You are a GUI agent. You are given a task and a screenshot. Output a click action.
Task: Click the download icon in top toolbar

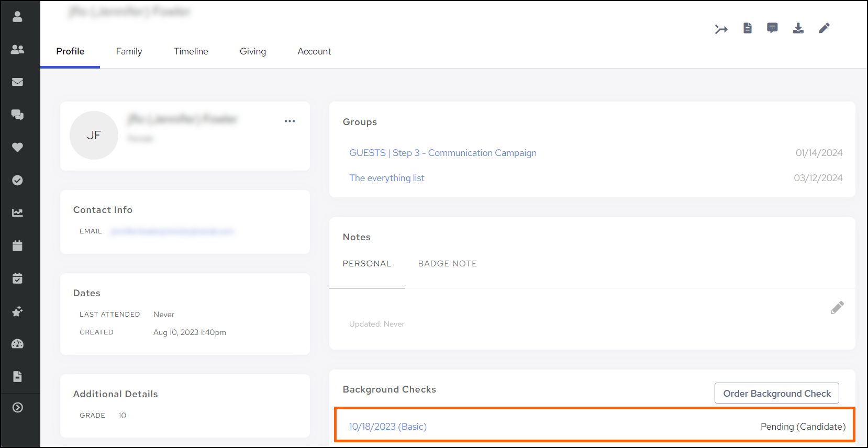coord(798,28)
